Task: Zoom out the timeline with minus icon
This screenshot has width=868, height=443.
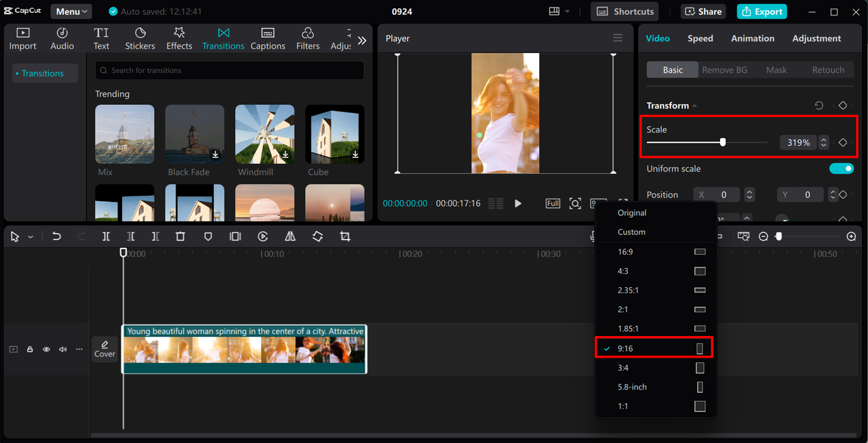Action: (x=764, y=236)
